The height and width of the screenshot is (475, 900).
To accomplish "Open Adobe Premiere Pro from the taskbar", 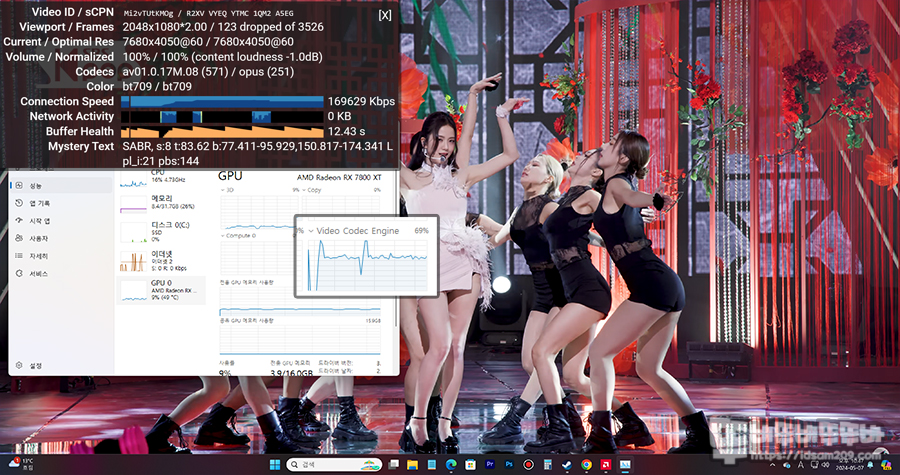I will [490, 464].
